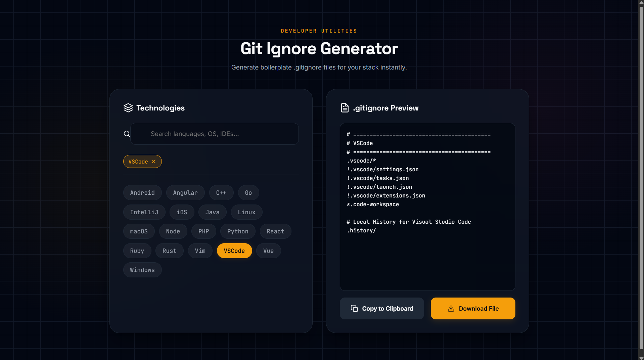
Task: Focus the Search languages, OS, IDEs field
Action: 215,134
